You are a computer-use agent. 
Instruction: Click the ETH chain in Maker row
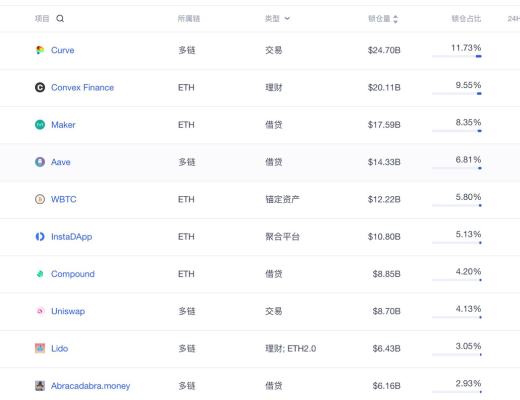(186, 125)
